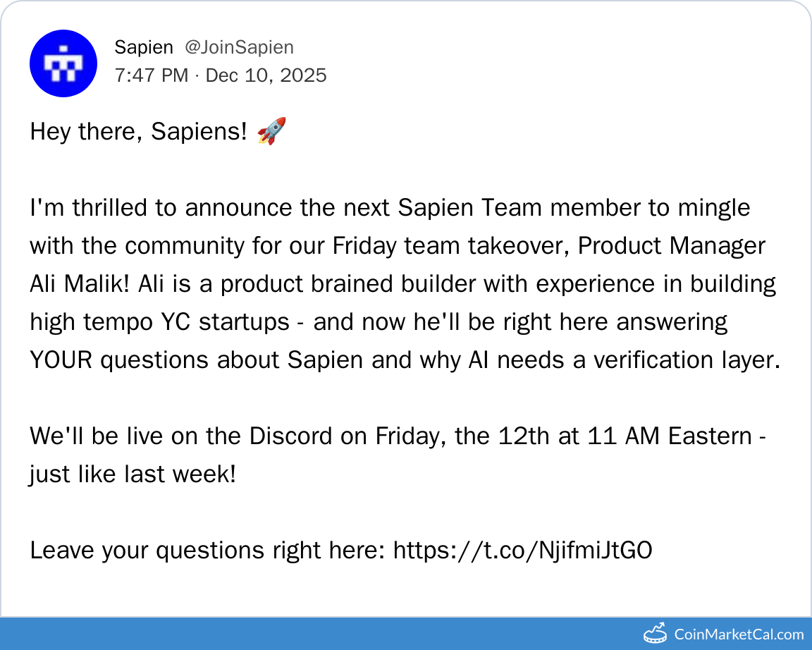
Task: Click the "just like last week!" line
Action: tap(133, 474)
